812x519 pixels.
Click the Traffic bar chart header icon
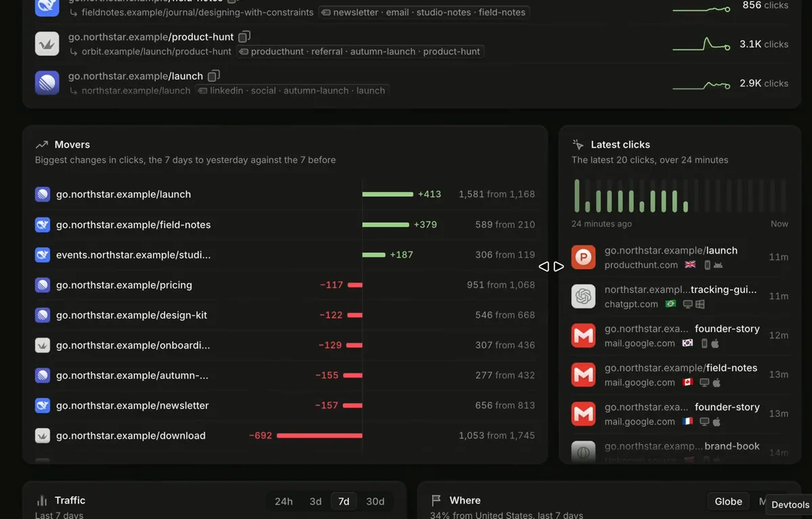click(x=42, y=501)
